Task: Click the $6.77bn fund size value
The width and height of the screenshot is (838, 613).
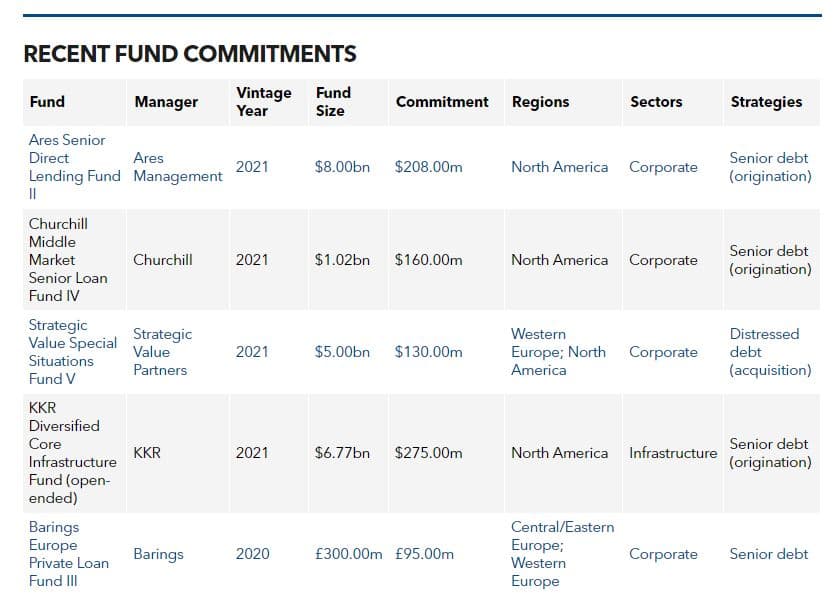Action: [x=342, y=453]
